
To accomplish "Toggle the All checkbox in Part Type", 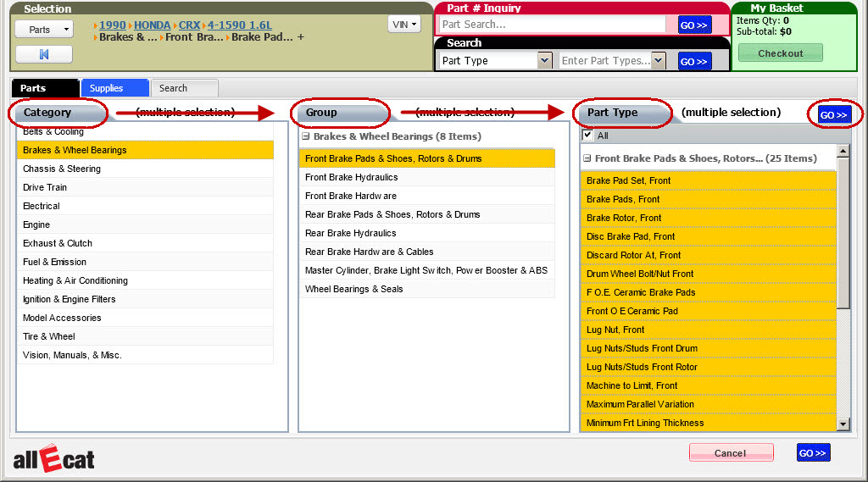I will coord(587,136).
